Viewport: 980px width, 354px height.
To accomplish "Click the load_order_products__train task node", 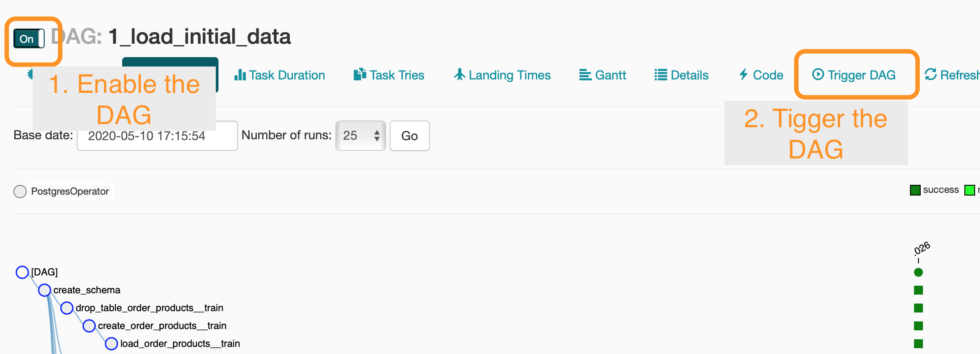I will 111,343.
